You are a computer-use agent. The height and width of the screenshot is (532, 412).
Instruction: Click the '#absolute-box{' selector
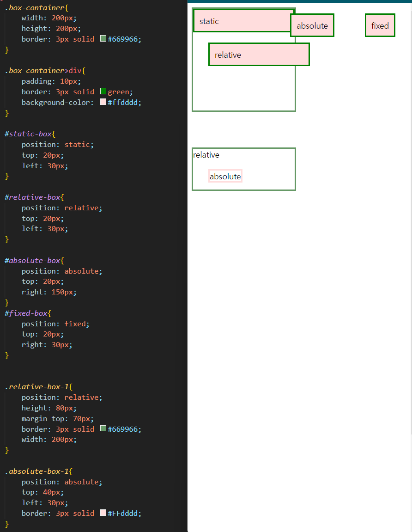[x=34, y=261]
